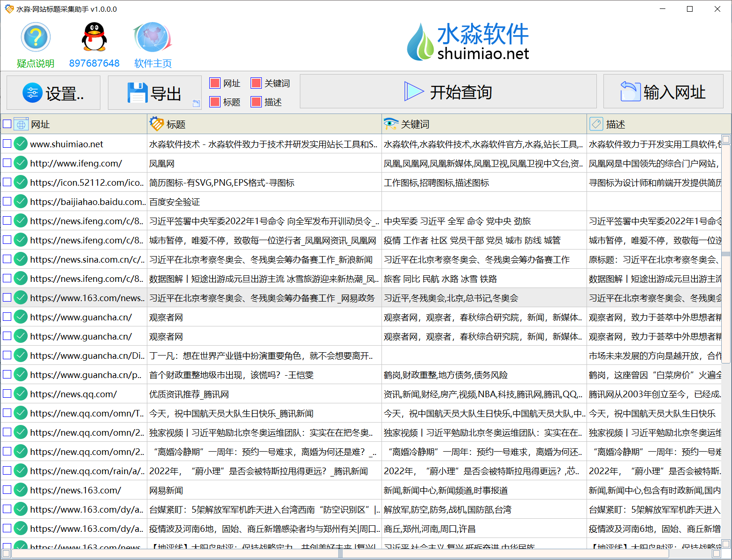Click green status icon for new.qq.com/rain row
732x560 pixels.
pyautogui.click(x=21, y=470)
